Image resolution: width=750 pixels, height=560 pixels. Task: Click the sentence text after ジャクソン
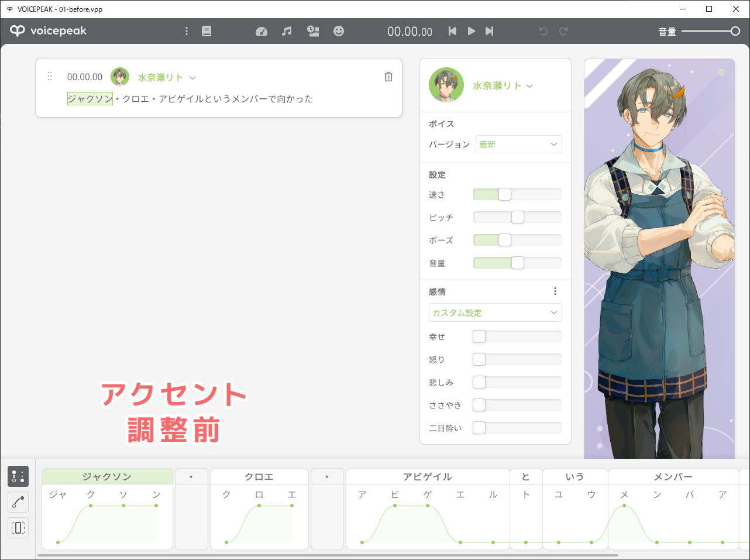pyautogui.click(x=214, y=99)
